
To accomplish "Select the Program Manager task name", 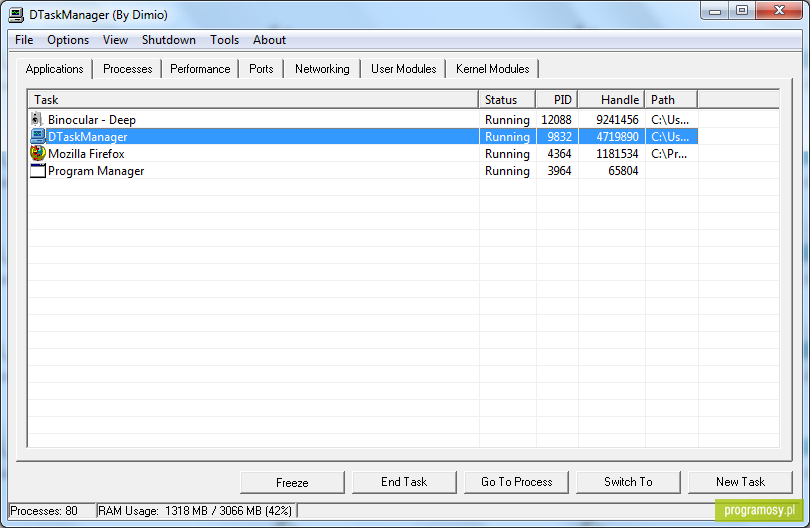I will [x=96, y=171].
